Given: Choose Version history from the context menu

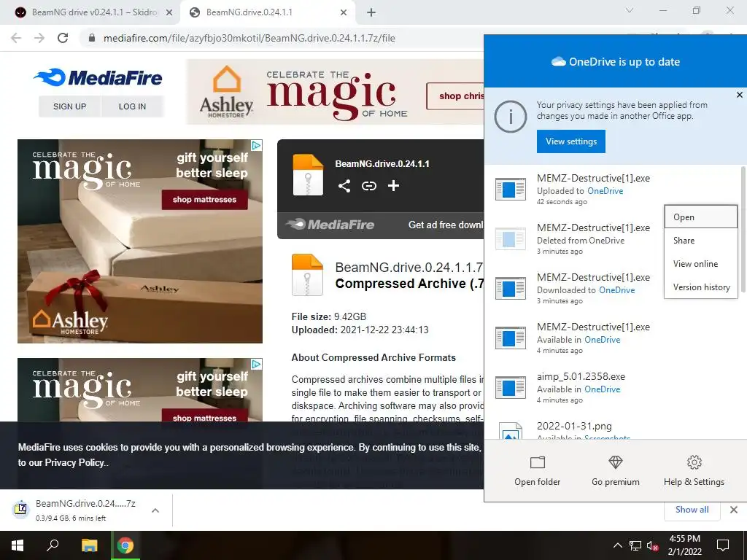Looking at the screenshot, I should 701,287.
